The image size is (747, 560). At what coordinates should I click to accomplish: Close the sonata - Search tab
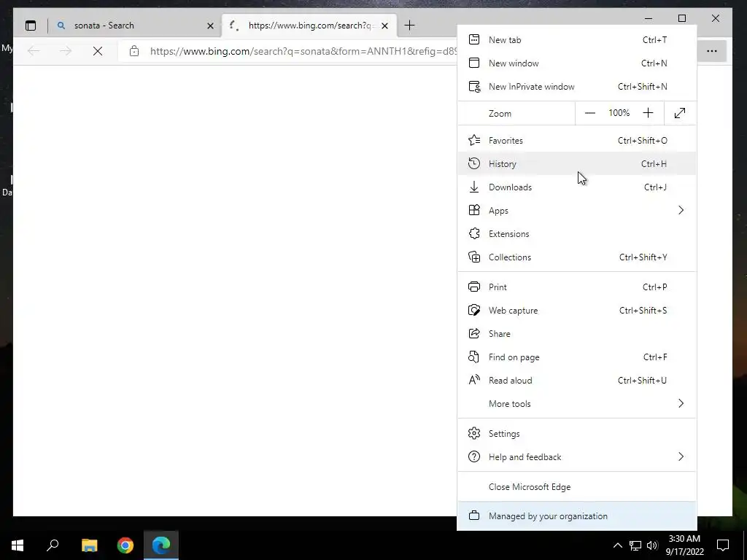pos(210,26)
